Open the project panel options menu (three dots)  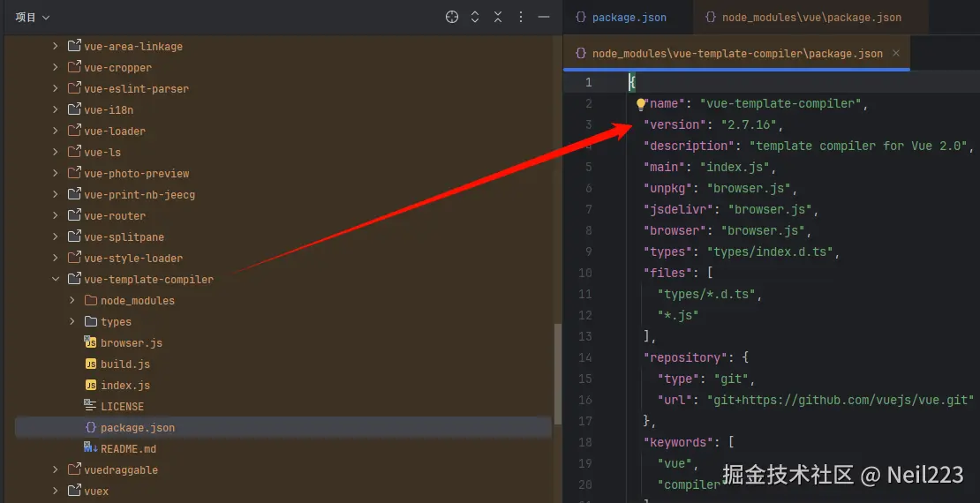click(x=521, y=18)
